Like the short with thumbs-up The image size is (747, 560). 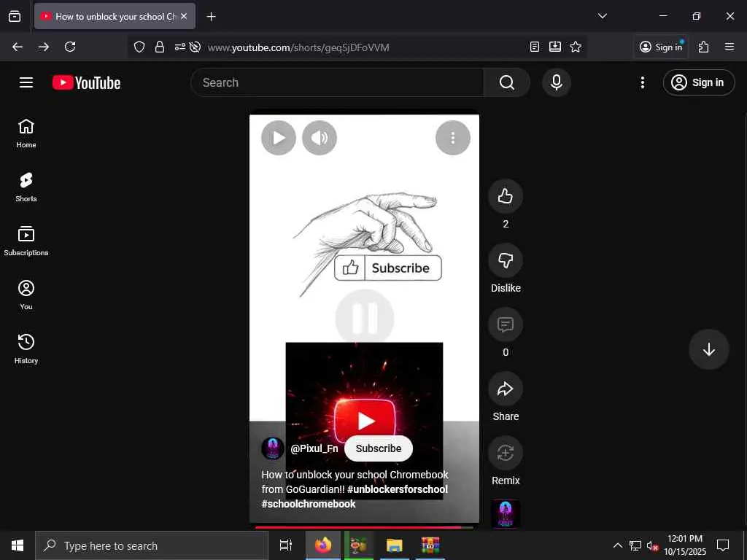[506, 196]
